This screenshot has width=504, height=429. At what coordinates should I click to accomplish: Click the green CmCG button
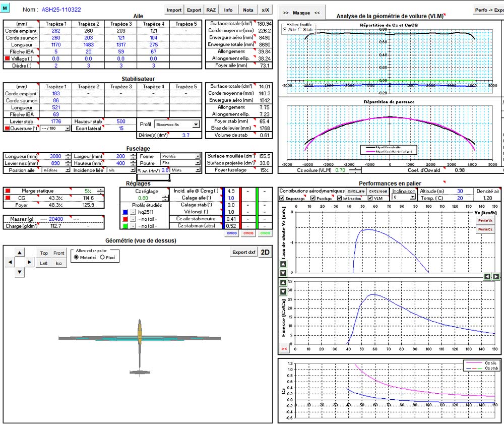(265, 233)
